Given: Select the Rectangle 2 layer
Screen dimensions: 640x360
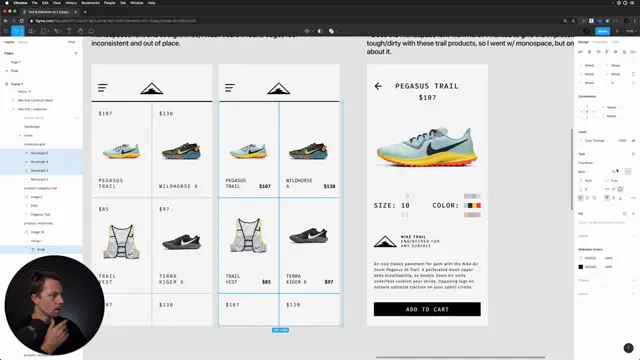Looking at the screenshot, I should [41, 179].
